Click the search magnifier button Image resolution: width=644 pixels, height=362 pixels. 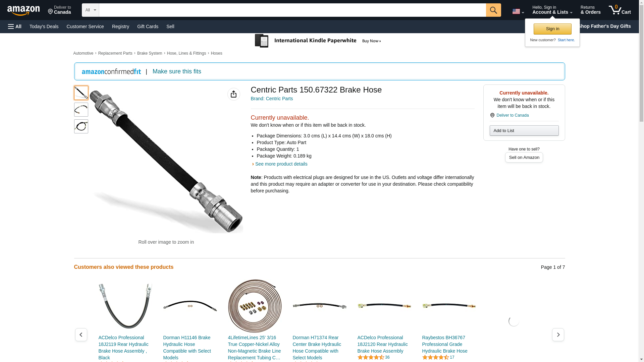493,10
